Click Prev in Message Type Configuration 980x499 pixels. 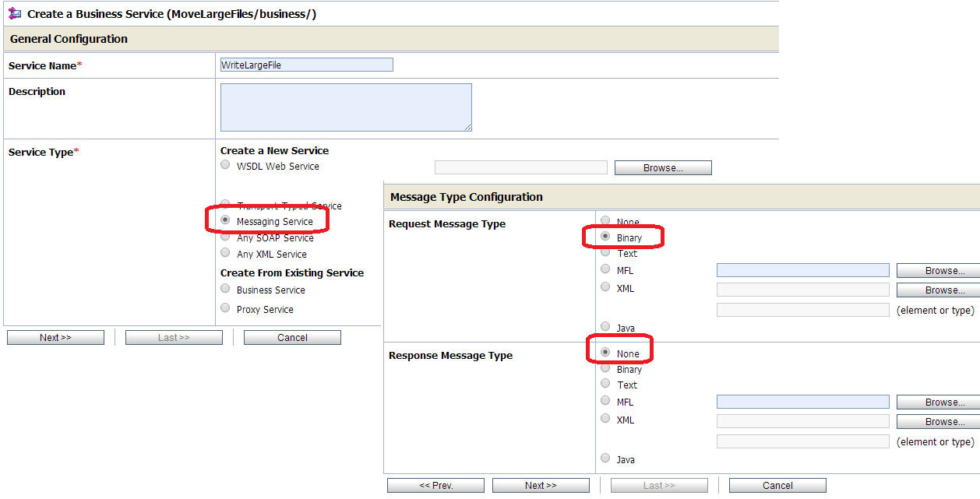coord(435,484)
